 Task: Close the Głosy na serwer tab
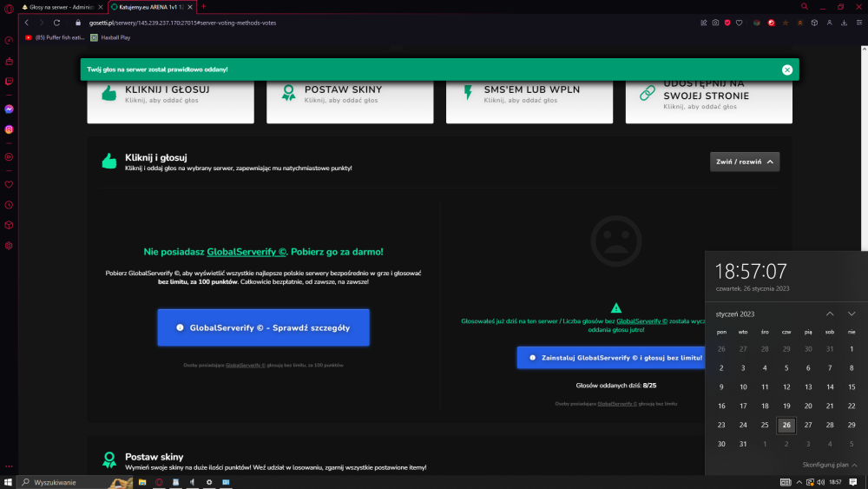[100, 7]
